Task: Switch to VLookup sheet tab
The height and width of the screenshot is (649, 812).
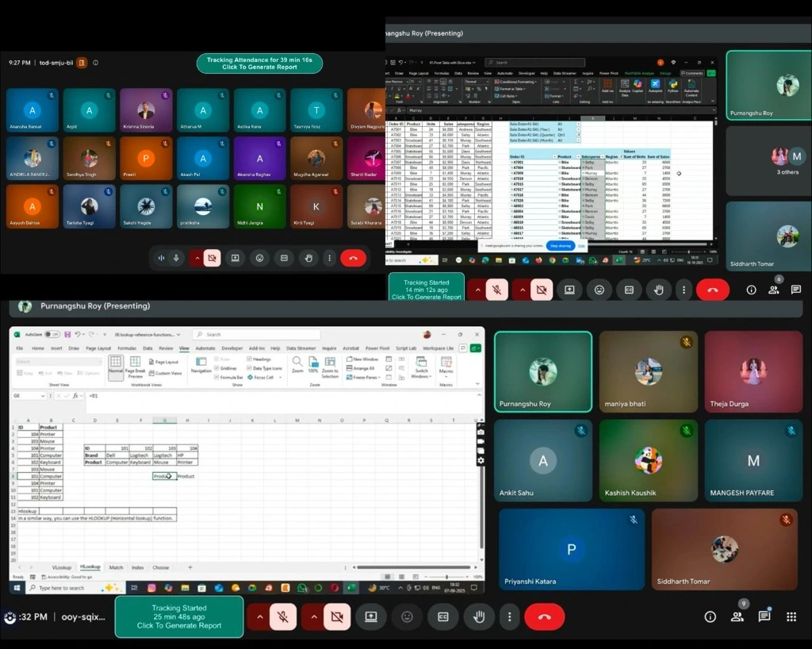Action: tap(62, 567)
